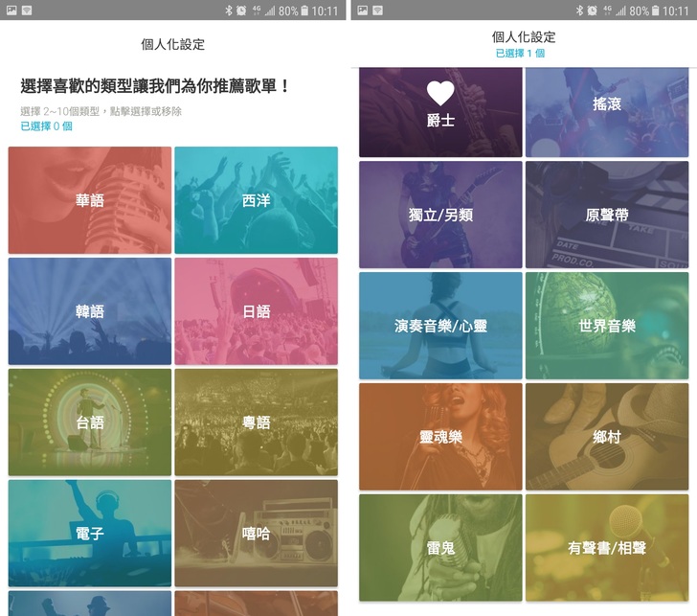The height and width of the screenshot is (616, 697).
Task: Choose the 原聲帶 genre card
Action: (x=607, y=215)
